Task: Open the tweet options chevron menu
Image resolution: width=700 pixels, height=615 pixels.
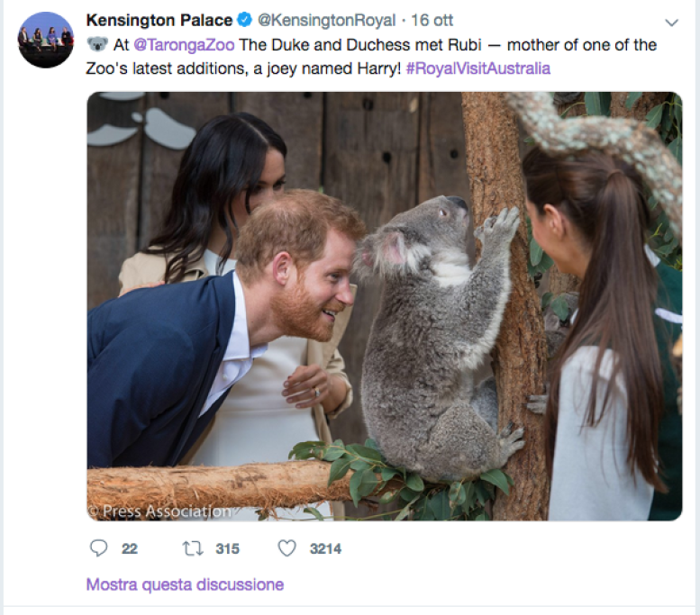Action: click(x=671, y=22)
